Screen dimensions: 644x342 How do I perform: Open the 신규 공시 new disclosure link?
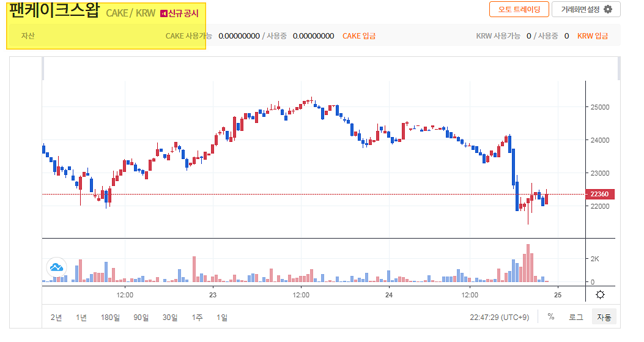coord(179,13)
